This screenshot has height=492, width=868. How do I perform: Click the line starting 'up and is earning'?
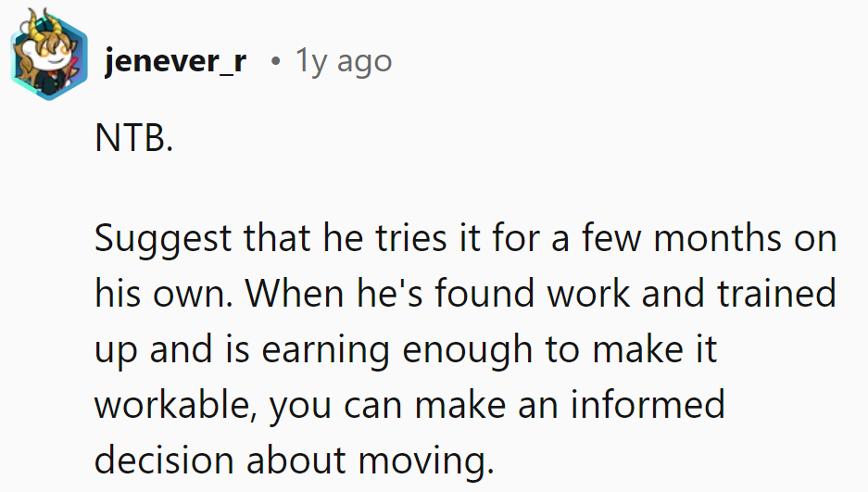406,349
